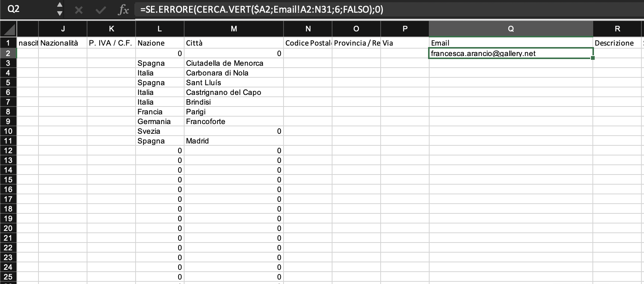Click the confirm formula checkmark icon
644x284 pixels.
tap(100, 10)
